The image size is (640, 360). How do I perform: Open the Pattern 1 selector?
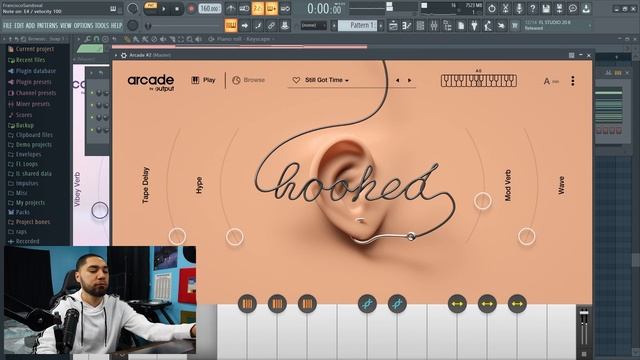(358, 25)
